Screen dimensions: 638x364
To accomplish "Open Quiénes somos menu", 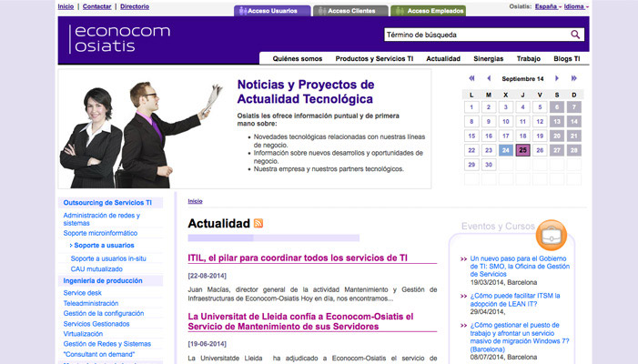I will [298, 58].
